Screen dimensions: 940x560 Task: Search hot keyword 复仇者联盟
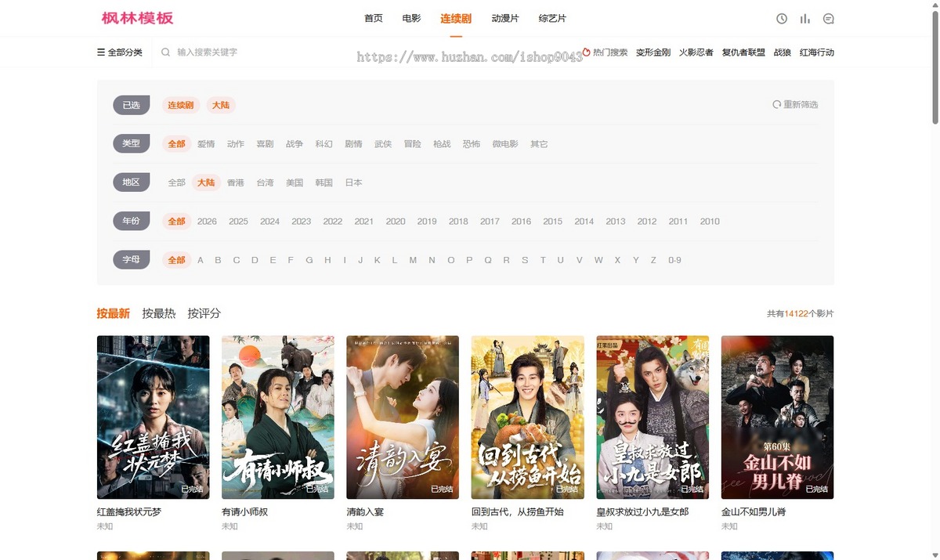point(743,52)
